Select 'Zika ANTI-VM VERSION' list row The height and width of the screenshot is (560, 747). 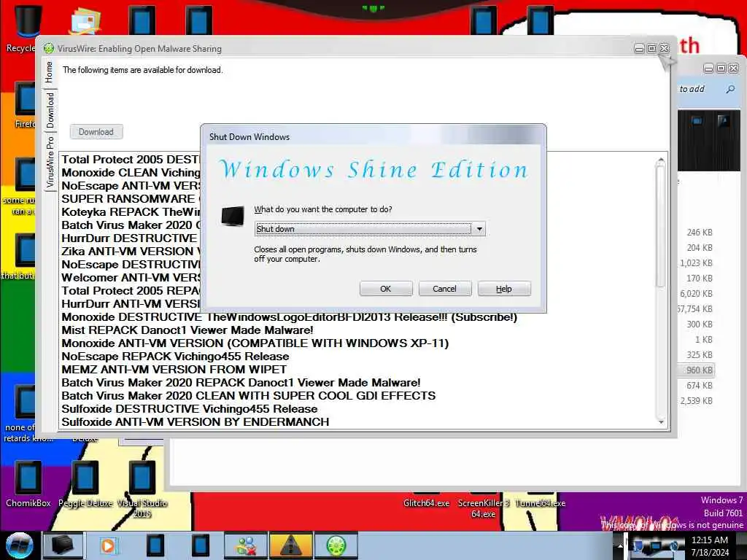tap(131, 252)
